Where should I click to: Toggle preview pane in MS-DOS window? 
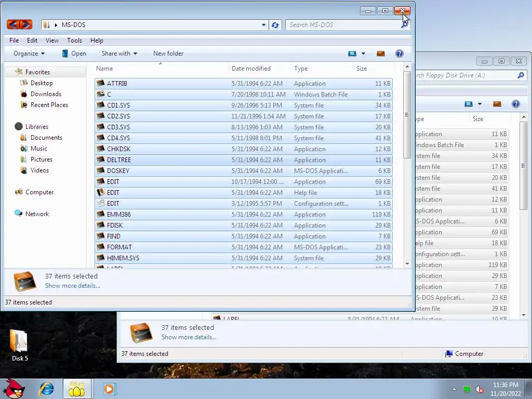pos(381,54)
